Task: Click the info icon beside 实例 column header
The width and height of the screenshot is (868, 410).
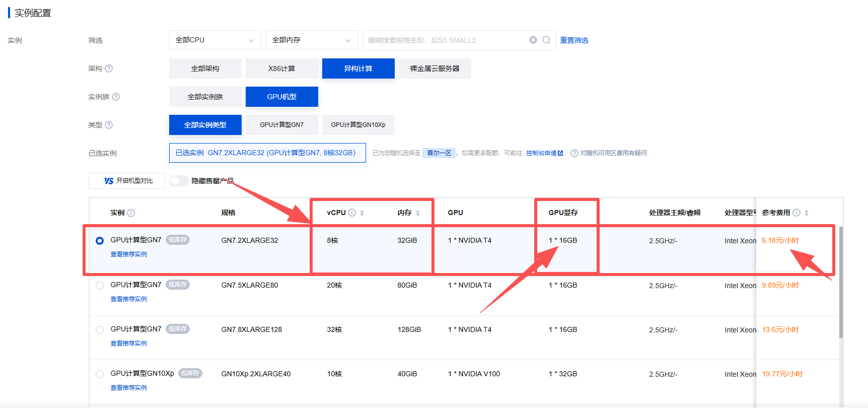Action: (x=131, y=213)
